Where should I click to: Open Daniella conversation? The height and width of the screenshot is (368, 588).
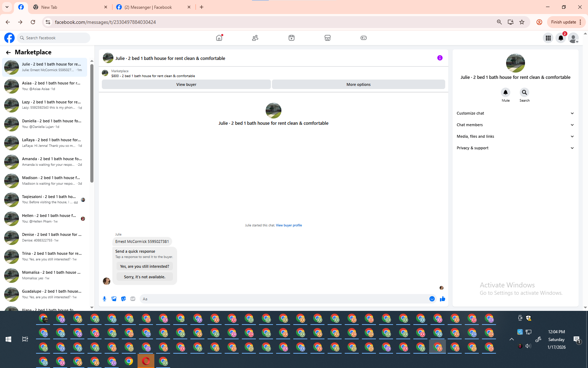[x=45, y=124]
